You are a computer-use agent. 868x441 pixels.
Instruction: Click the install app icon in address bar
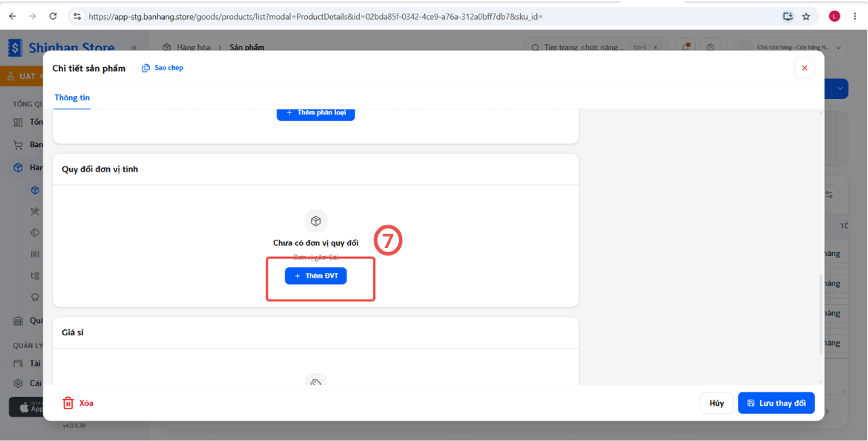click(x=788, y=16)
